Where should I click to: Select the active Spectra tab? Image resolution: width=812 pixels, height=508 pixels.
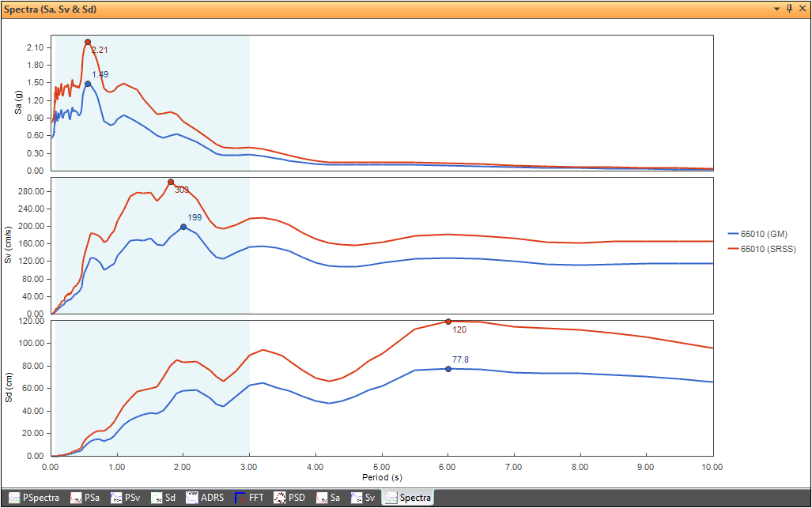coord(408,498)
